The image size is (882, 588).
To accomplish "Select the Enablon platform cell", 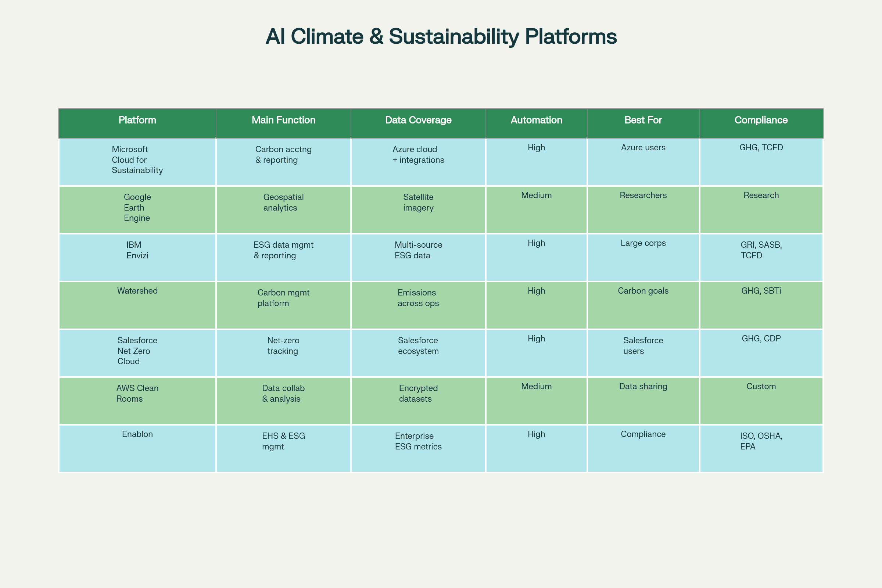I will (137, 448).
